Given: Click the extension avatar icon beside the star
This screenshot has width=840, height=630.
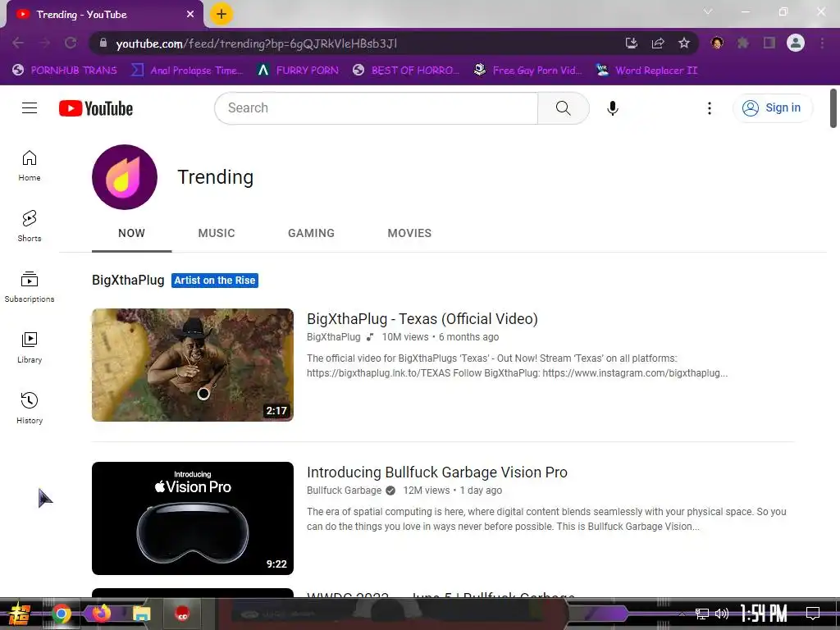Looking at the screenshot, I should [717, 43].
